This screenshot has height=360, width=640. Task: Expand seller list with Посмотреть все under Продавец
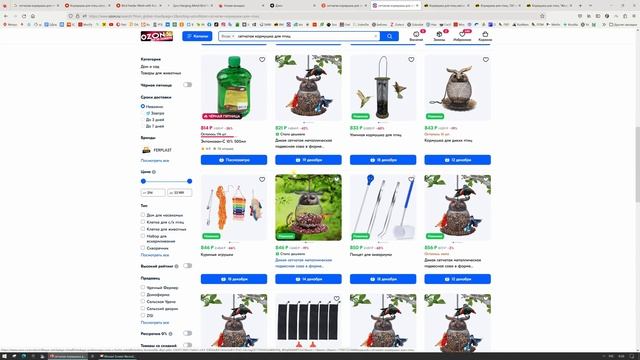pos(155,322)
